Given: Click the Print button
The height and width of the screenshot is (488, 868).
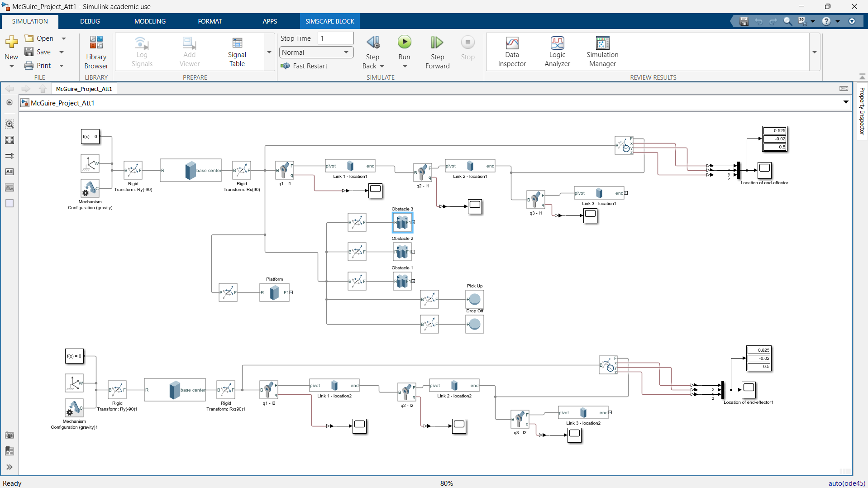Looking at the screenshot, I should 38,66.
